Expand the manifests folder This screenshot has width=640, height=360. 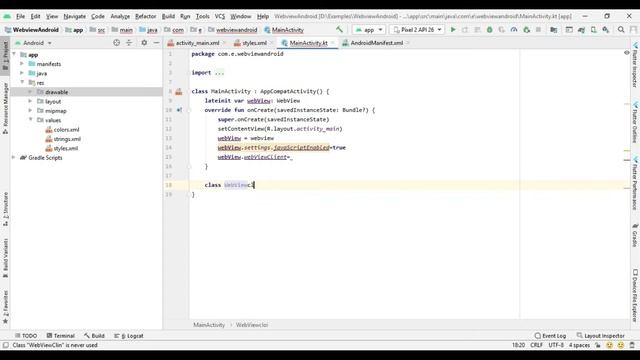(x=22, y=64)
